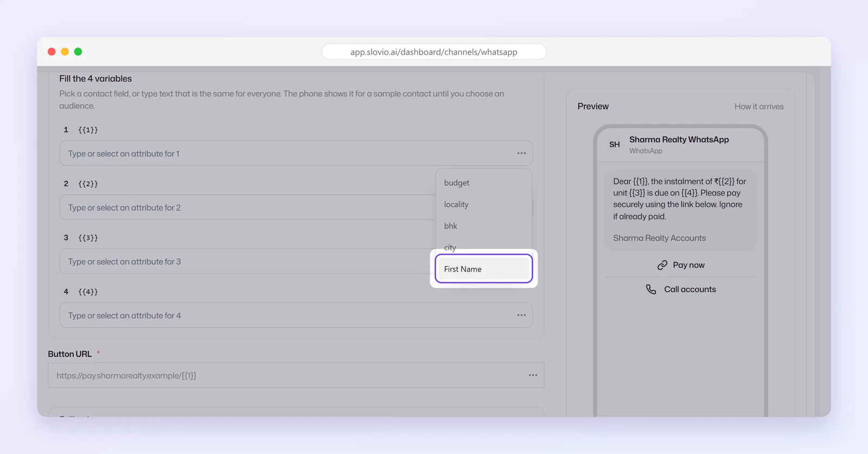The height and width of the screenshot is (454, 868).
Task: Click browser address bar with slovio URL
Action: pos(434,52)
